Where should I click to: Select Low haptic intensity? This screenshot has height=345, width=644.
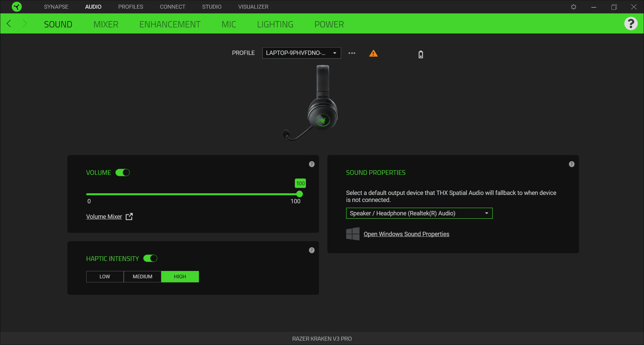(x=105, y=277)
